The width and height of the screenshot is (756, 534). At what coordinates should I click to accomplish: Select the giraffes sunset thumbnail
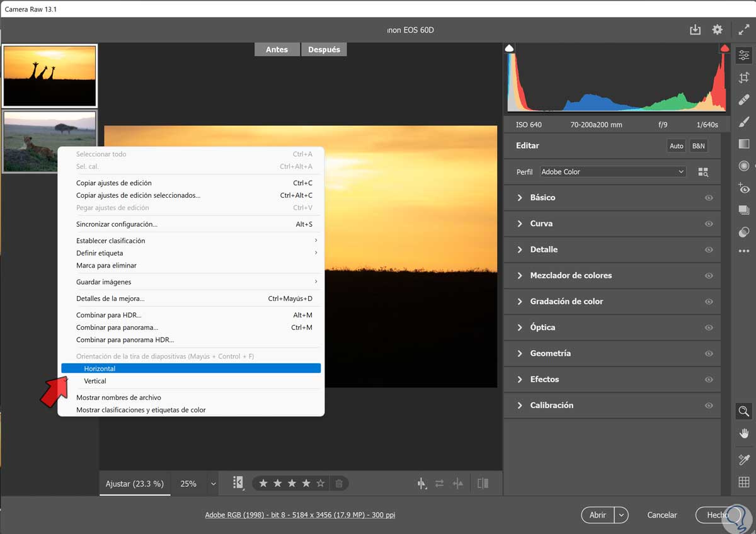50,76
